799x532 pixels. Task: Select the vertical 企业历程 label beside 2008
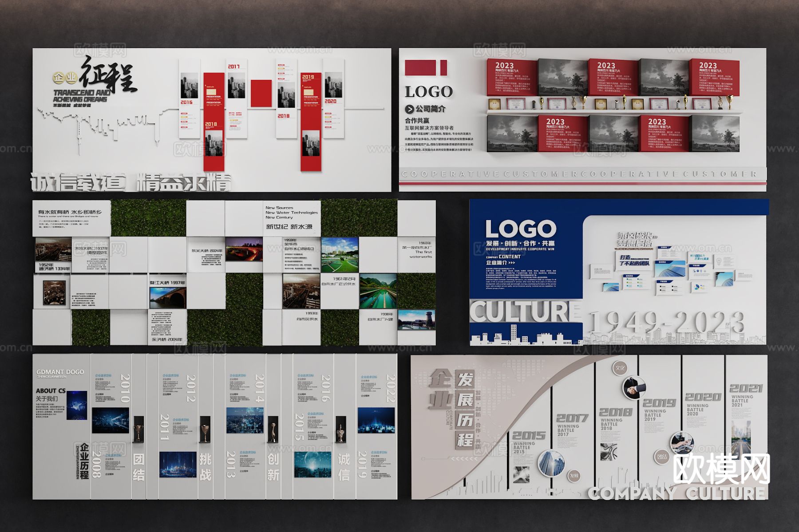tap(84, 461)
